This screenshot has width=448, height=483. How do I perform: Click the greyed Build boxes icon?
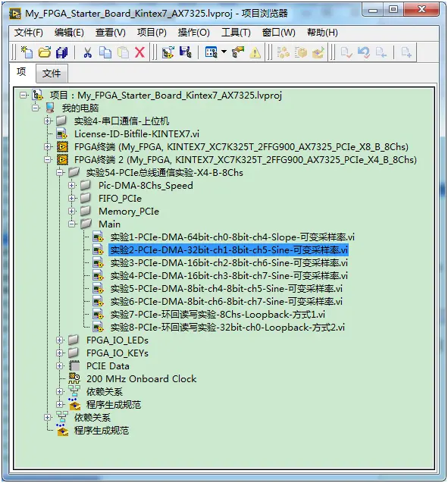[x=284, y=52]
